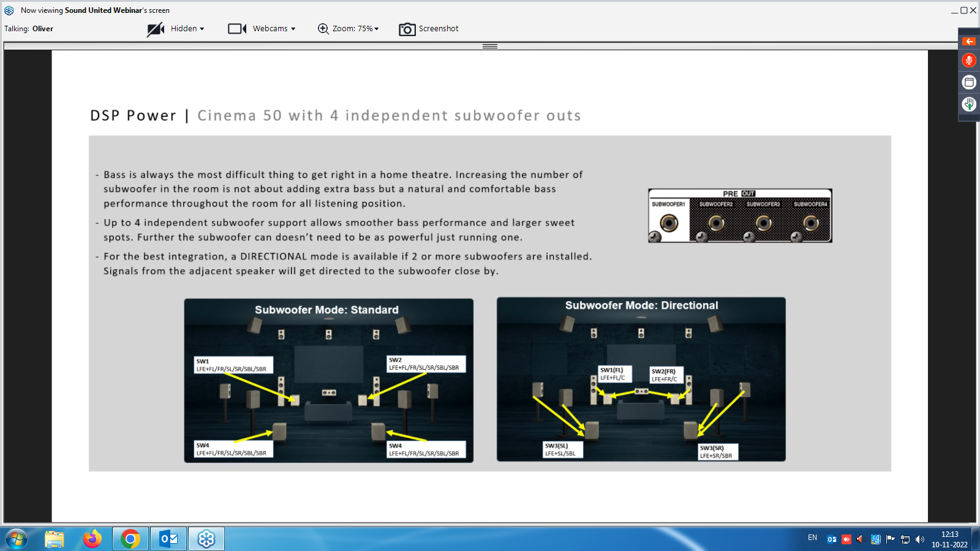The image size is (980, 551).
Task: Click the 'SW3(SL)' label in the diagram
Action: tap(563, 450)
